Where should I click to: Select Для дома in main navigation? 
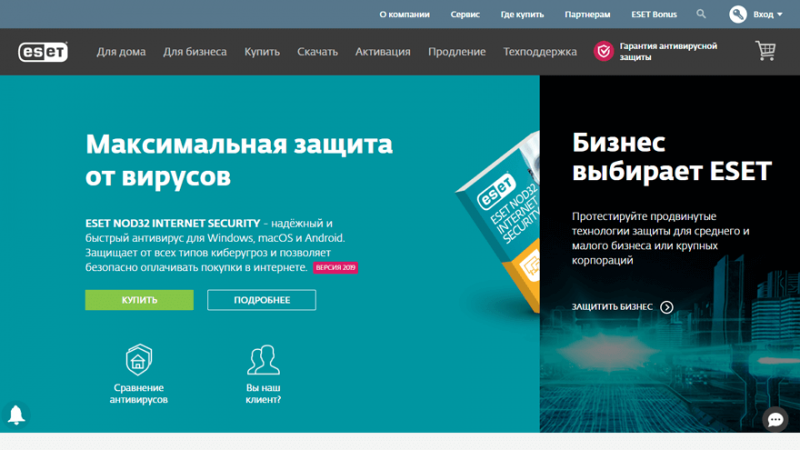click(x=121, y=52)
